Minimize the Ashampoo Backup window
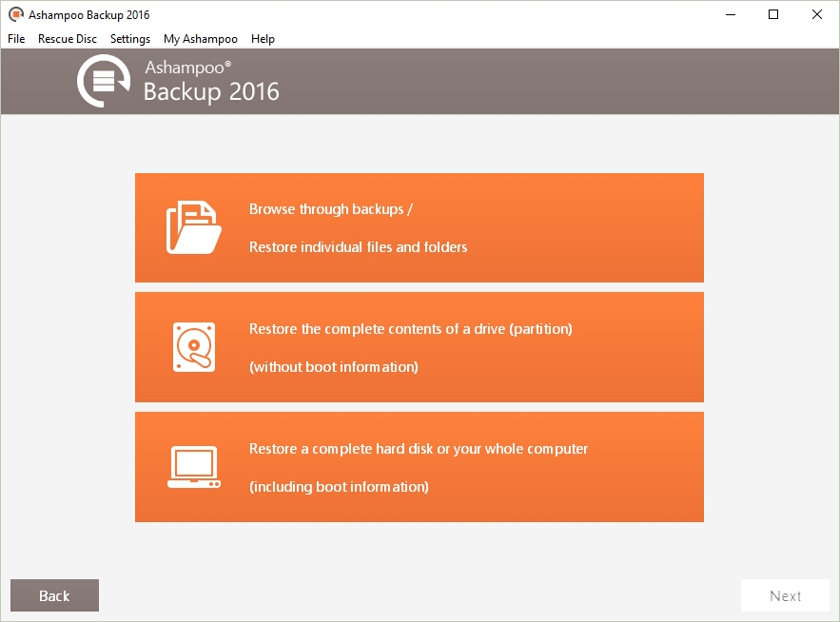Screen dimensions: 840x622 click(731, 14)
